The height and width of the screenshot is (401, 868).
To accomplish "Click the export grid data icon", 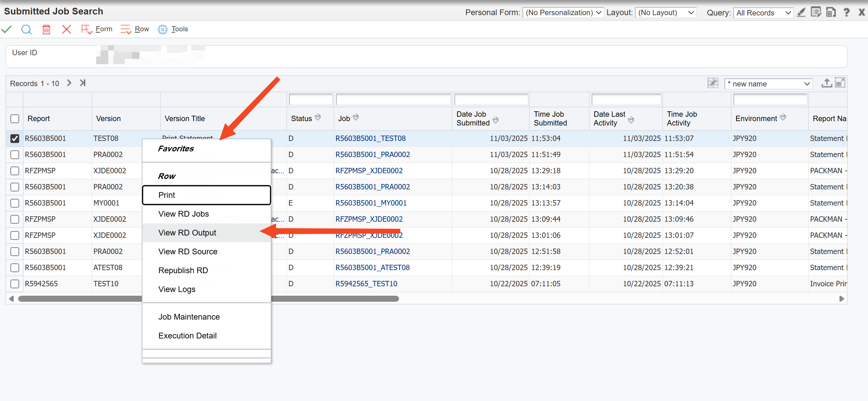I will [x=826, y=83].
